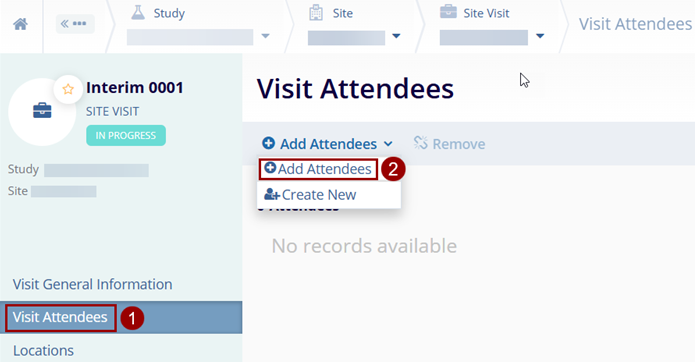Image resolution: width=695 pixels, height=362 pixels.
Task: Mark Interim 0001 as favorite with star
Action: coord(68,89)
